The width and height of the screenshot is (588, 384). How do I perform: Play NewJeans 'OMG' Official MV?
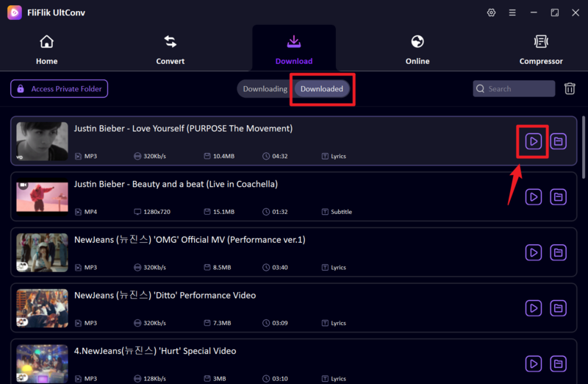point(534,252)
